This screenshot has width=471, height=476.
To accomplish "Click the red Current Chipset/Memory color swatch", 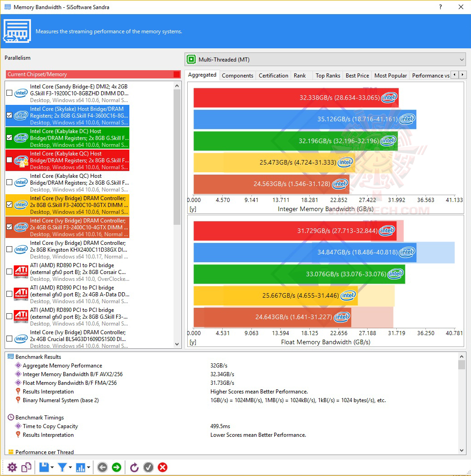I will (177, 74).
